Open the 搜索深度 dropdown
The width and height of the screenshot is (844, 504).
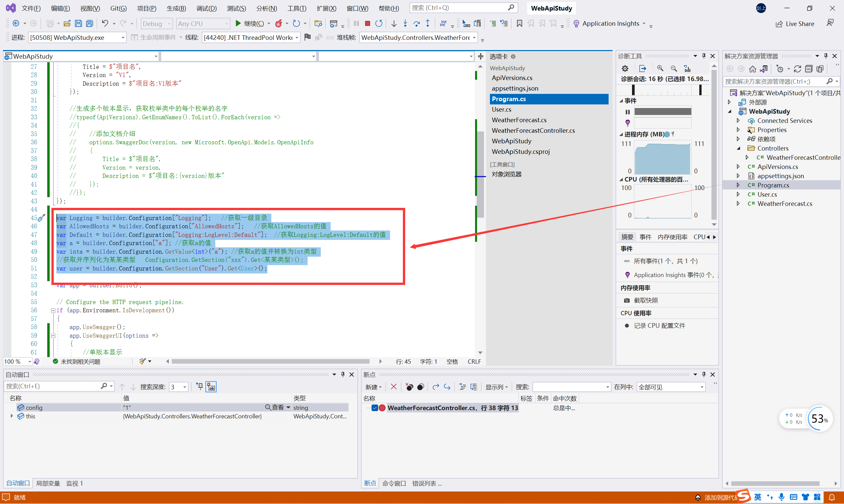pos(185,387)
